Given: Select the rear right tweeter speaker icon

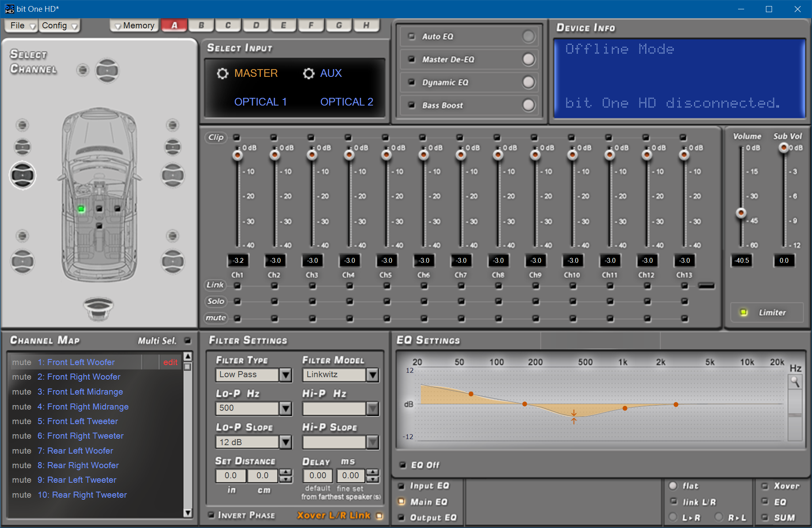Looking at the screenshot, I should (x=172, y=236).
